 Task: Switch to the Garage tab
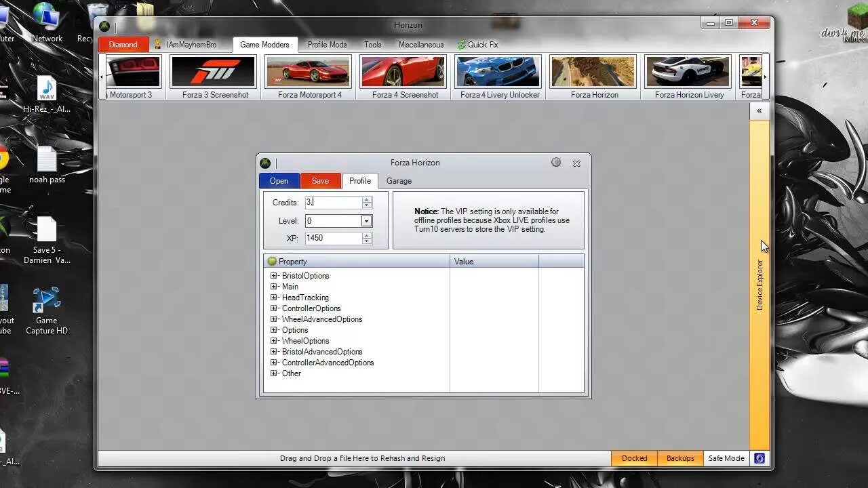(x=399, y=181)
